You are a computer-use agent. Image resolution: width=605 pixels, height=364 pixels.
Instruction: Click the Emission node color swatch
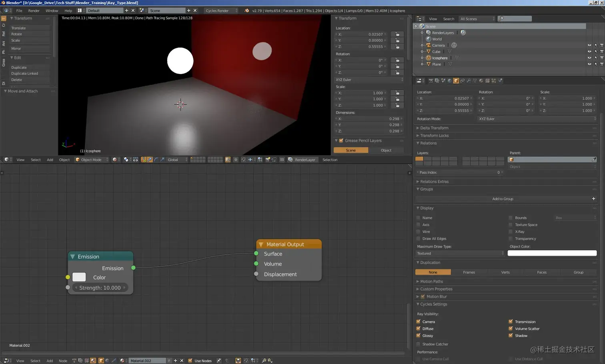coord(79,277)
